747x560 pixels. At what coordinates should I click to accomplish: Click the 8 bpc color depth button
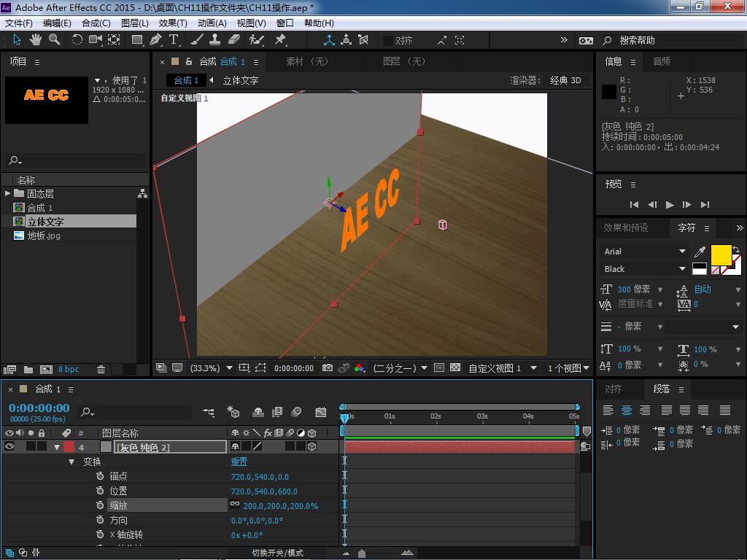[x=69, y=370]
